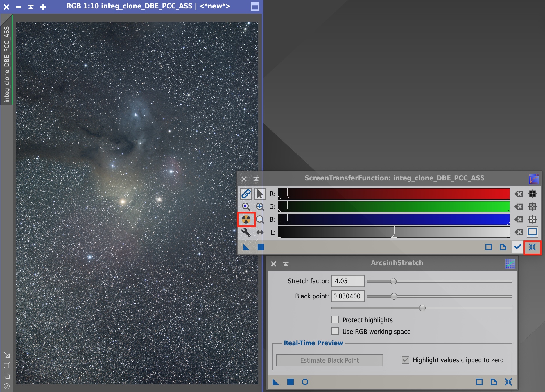
Task: Enable Use RGB working space checkbox
Action: tap(335, 332)
